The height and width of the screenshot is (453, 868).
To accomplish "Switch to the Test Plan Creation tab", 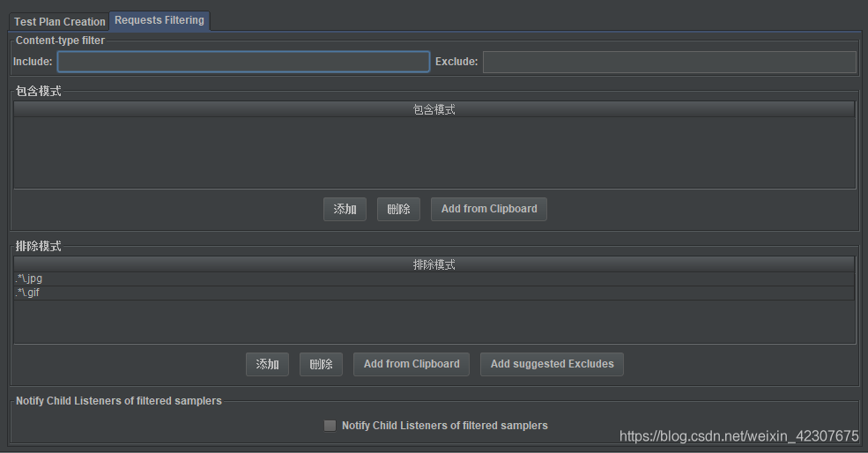I will 60,21.
